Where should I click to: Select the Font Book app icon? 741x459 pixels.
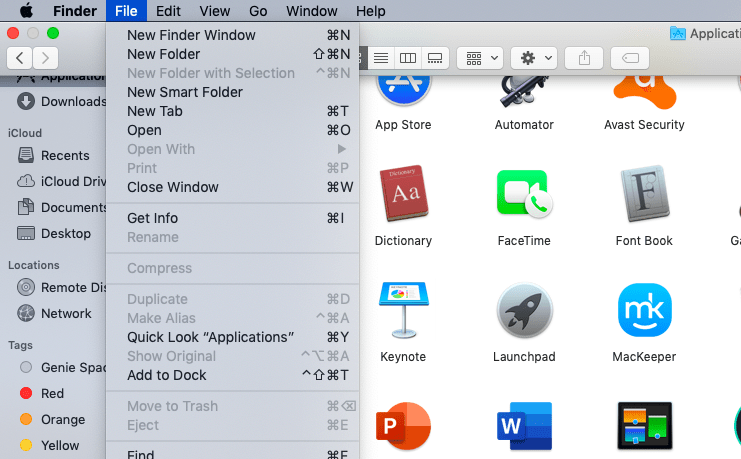[x=645, y=194]
